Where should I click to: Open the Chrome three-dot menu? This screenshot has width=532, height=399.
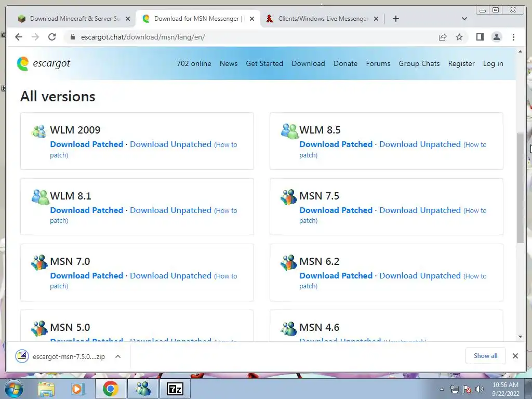pyautogui.click(x=513, y=37)
